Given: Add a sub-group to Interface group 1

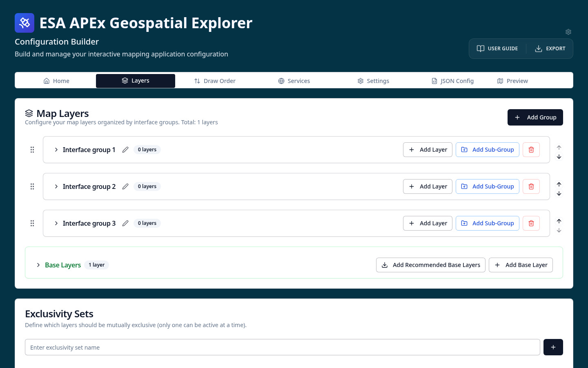Looking at the screenshot, I should [488, 150].
